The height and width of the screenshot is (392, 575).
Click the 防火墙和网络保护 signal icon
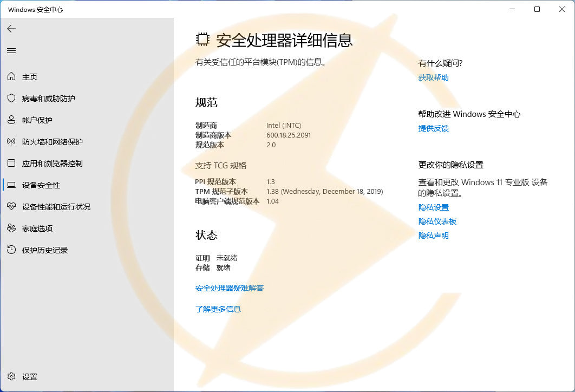tap(11, 142)
